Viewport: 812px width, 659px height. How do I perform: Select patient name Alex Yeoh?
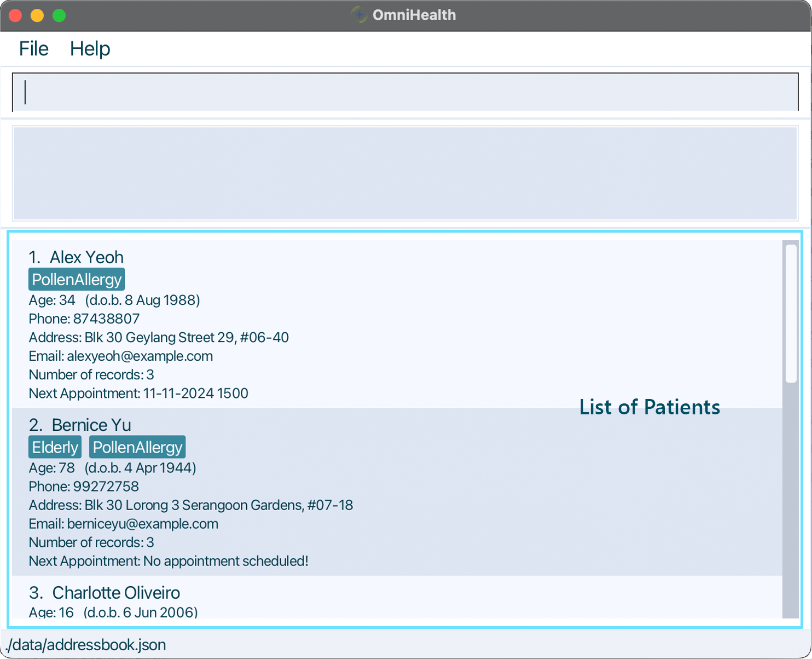86,257
